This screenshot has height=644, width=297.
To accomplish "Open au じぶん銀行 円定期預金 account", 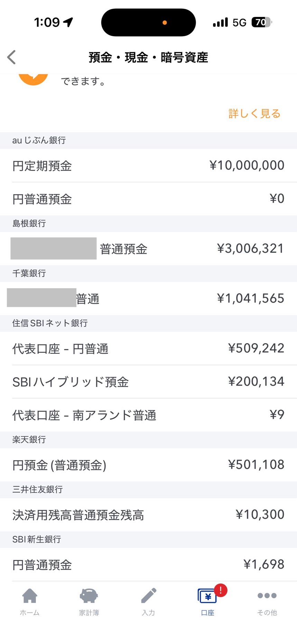I will [148, 166].
